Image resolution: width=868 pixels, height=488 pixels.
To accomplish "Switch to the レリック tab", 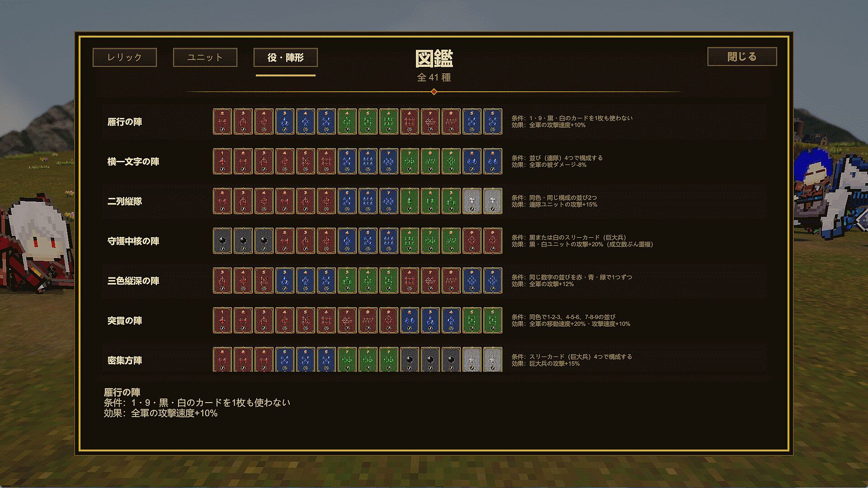I will [125, 57].
